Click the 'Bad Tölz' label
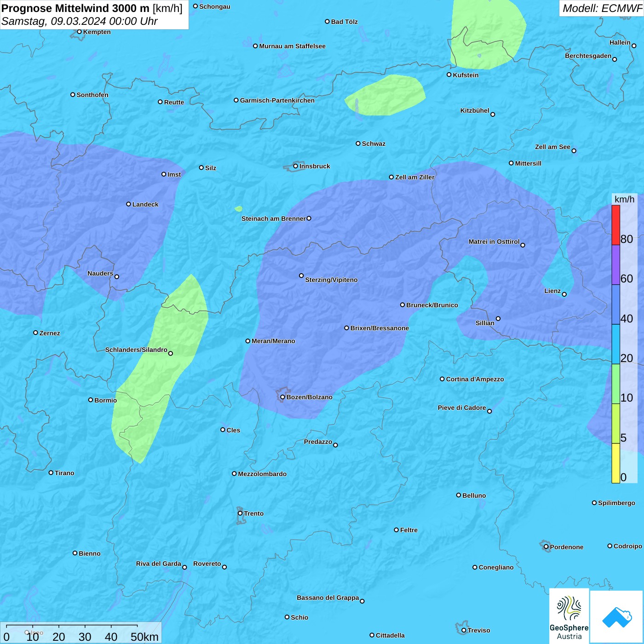 point(344,22)
